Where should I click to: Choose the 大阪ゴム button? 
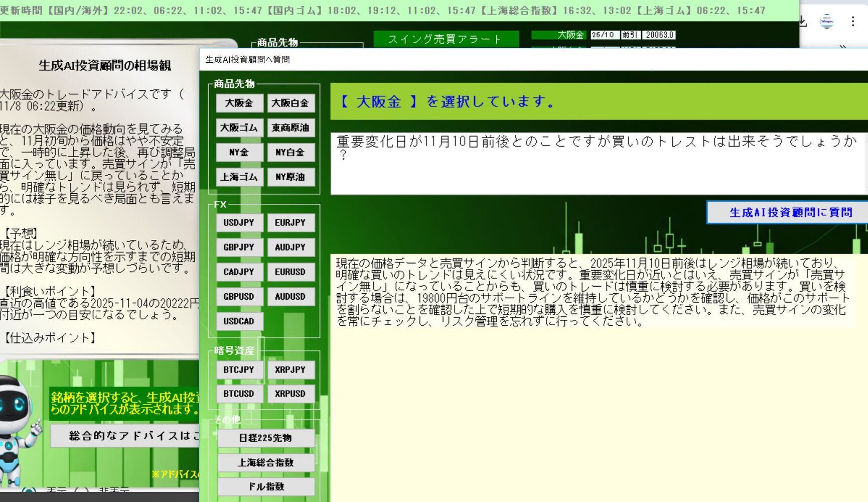click(239, 128)
